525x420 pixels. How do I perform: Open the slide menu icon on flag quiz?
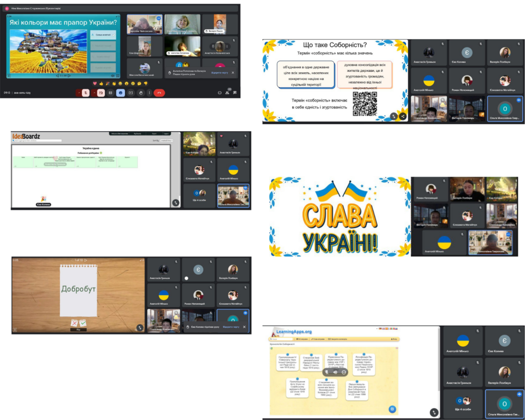(9, 76)
